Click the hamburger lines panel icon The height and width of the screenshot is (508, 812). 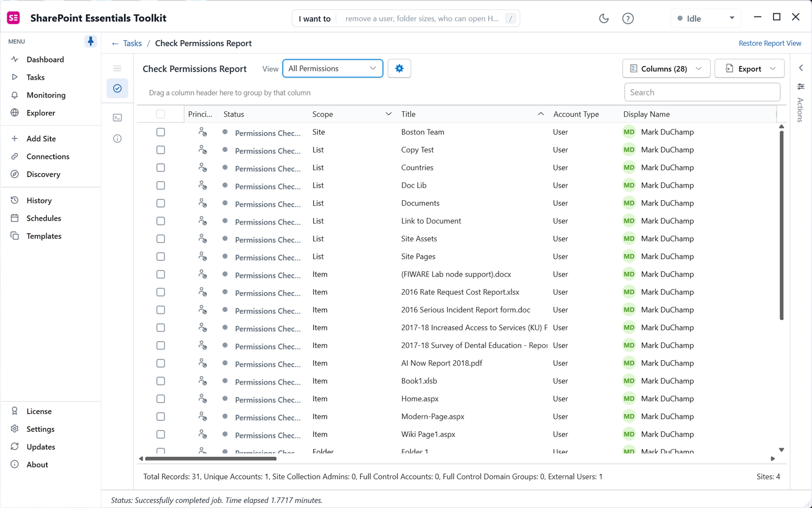(x=117, y=68)
